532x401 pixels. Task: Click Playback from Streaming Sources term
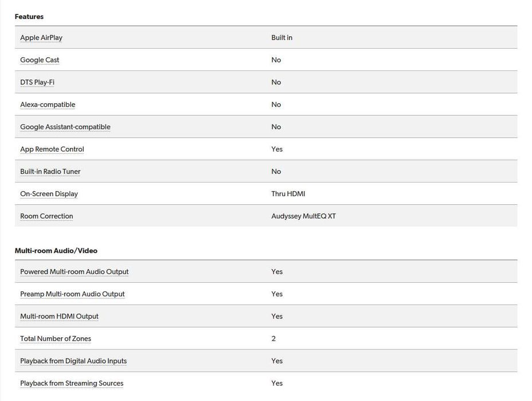click(72, 384)
